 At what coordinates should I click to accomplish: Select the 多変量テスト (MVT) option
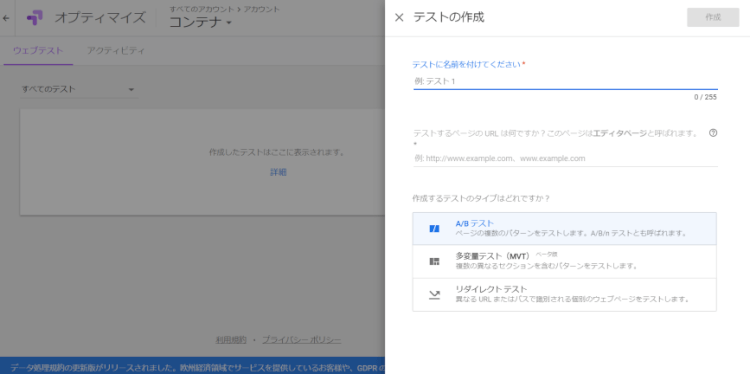pyautogui.click(x=564, y=262)
